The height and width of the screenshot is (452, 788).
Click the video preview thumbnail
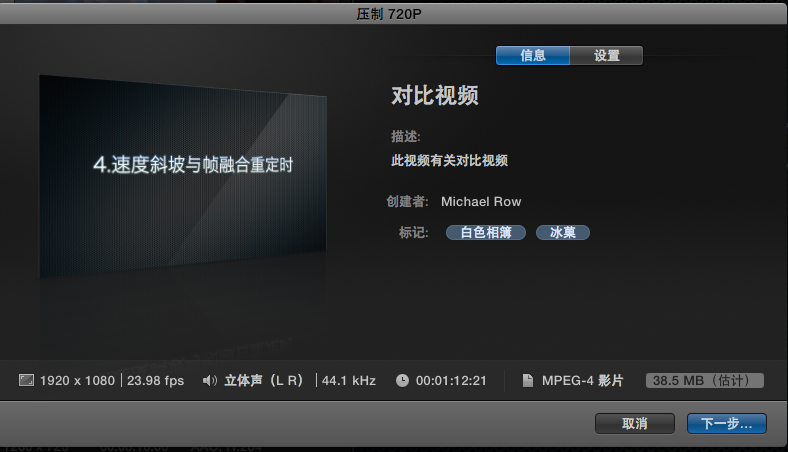coord(183,175)
